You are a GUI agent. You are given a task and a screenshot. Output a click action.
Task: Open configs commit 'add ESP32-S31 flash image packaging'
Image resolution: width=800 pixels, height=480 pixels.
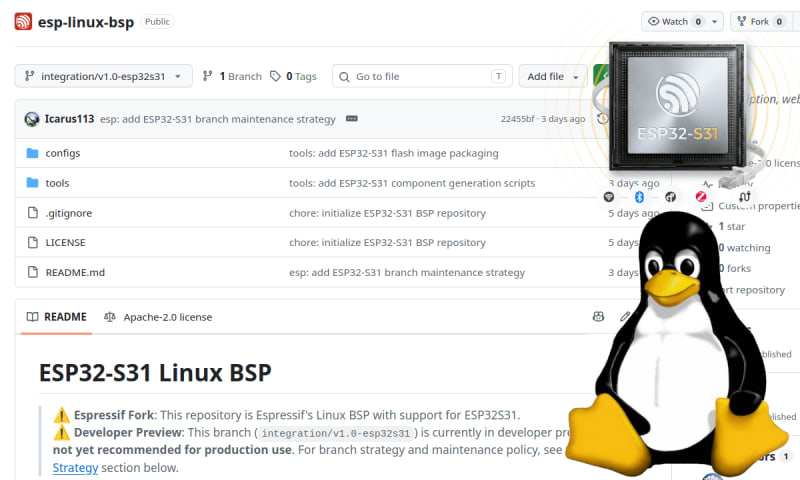pyautogui.click(x=394, y=153)
